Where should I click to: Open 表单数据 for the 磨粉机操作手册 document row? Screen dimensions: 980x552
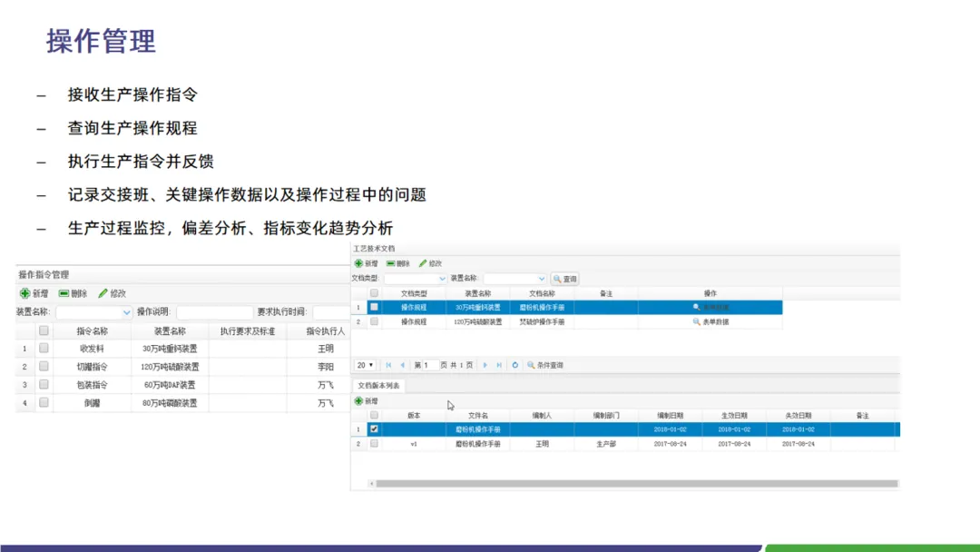click(x=710, y=308)
